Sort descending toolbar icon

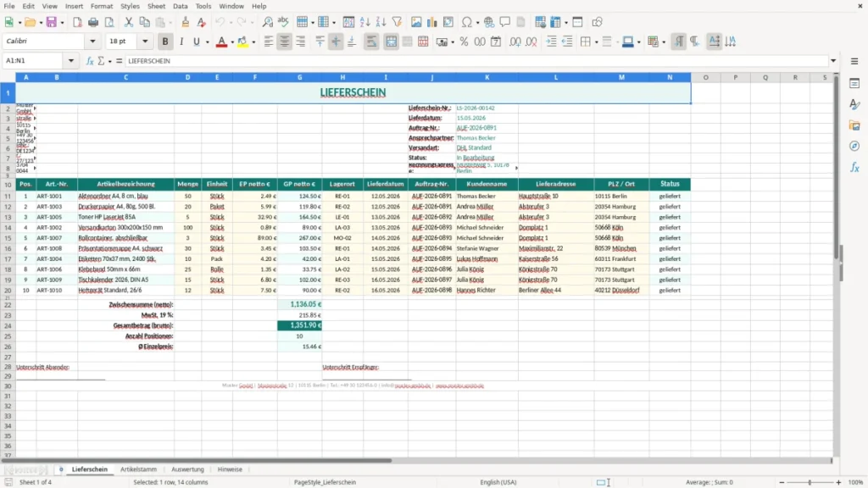pos(381,22)
